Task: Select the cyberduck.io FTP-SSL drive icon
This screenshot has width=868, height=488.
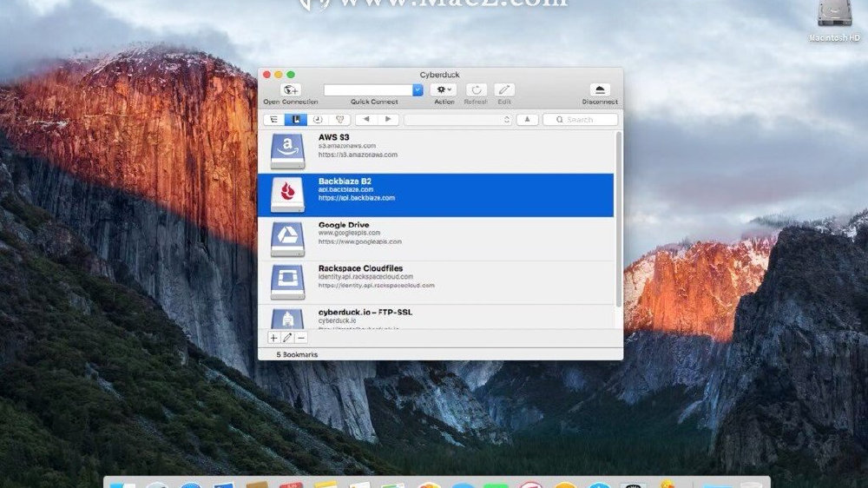Action: 287,319
